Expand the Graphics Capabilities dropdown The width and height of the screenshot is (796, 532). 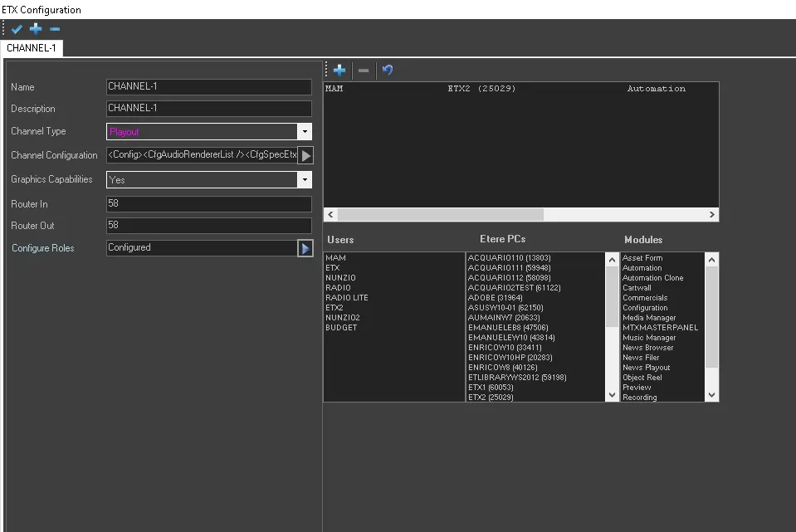click(x=305, y=179)
